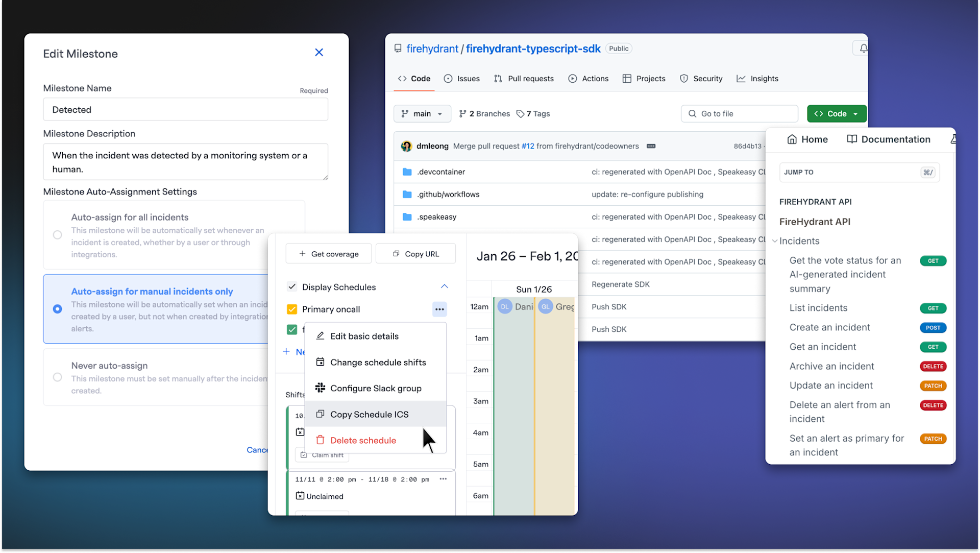Collapse the Display Schedules section
The width and height of the screenshot is (980, 553).
[x=444, y=286]
